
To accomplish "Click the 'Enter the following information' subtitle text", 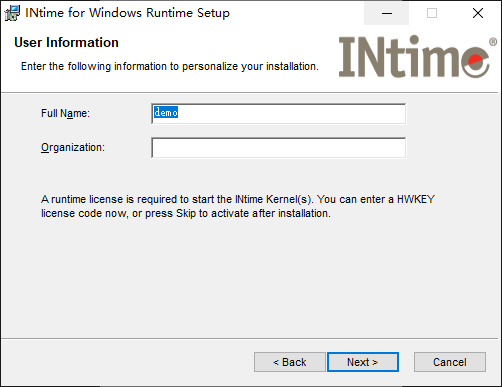I will (x=170, y=66).
